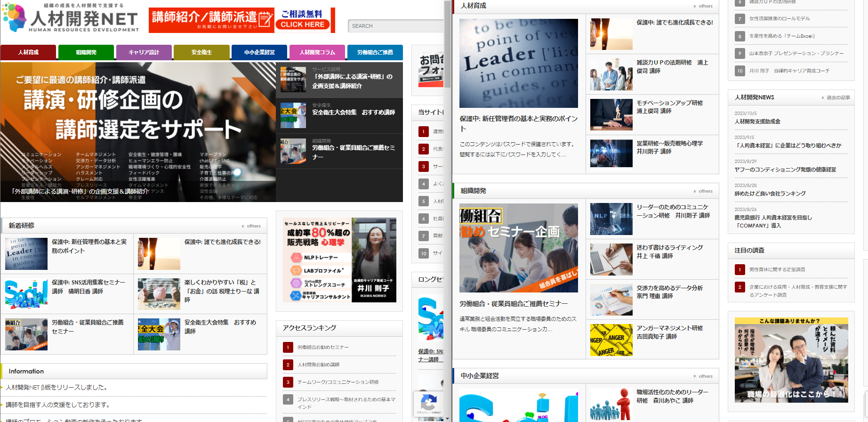
Task: Open 楽しくわかりやすい「税」と「お金」の話 article
Action: [222, 291]
